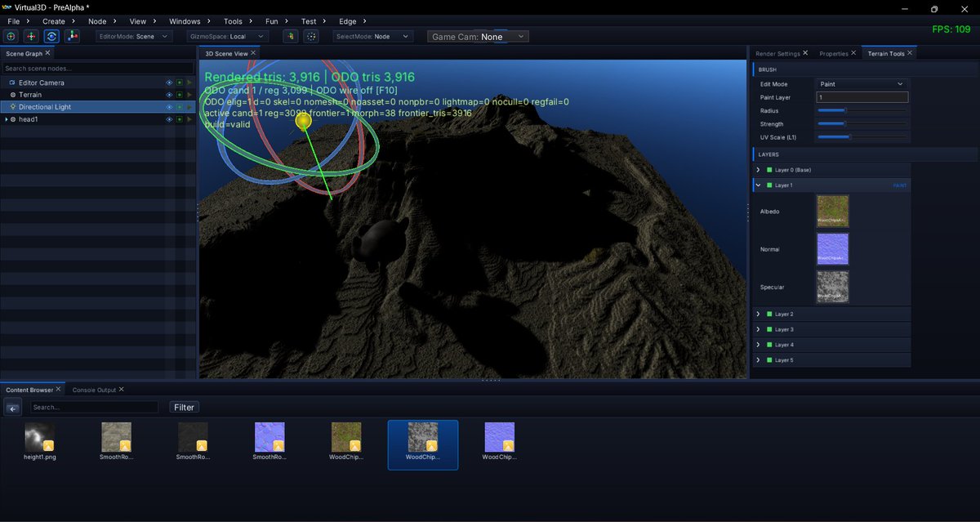The image size is (980, 522).
Task: Select the height1.png asset thumbnail
Action: [40, 437]
